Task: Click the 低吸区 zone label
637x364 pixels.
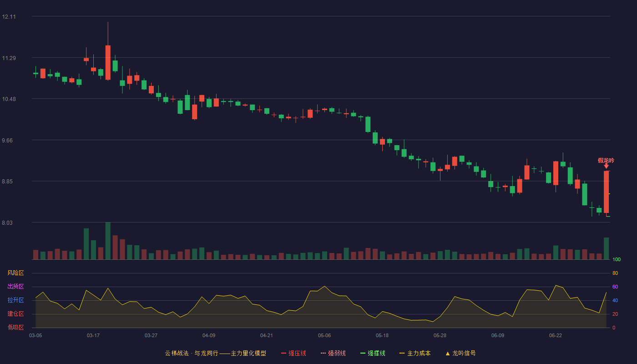Action: 15,327
